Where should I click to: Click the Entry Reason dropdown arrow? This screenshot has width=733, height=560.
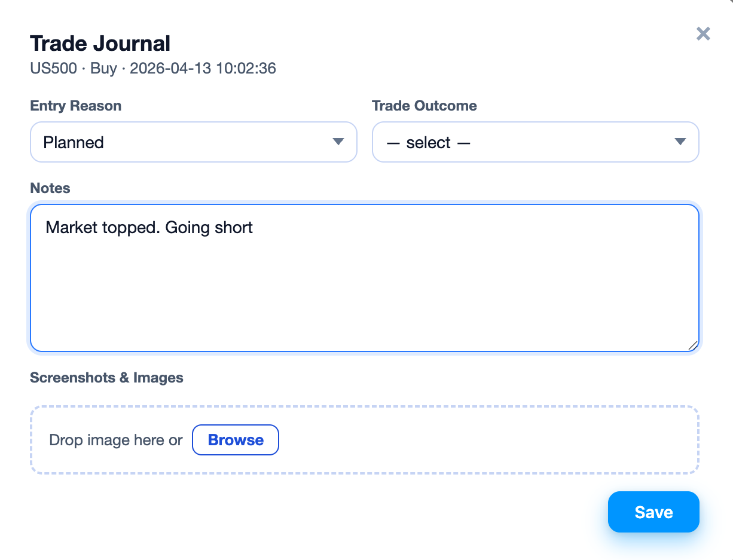(x=338, y=142)
